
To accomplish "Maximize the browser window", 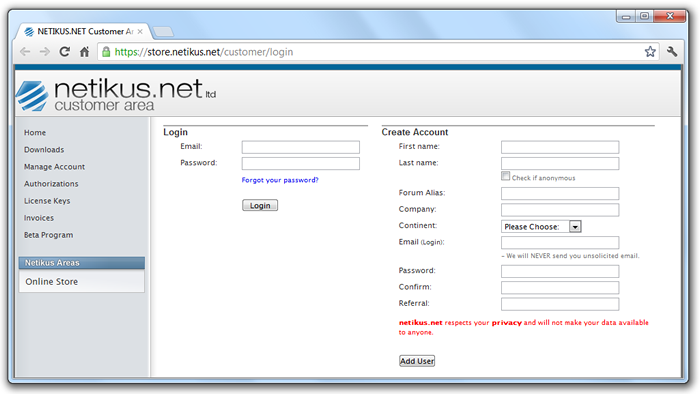I will pyautogui.click(x=644, y=17).
